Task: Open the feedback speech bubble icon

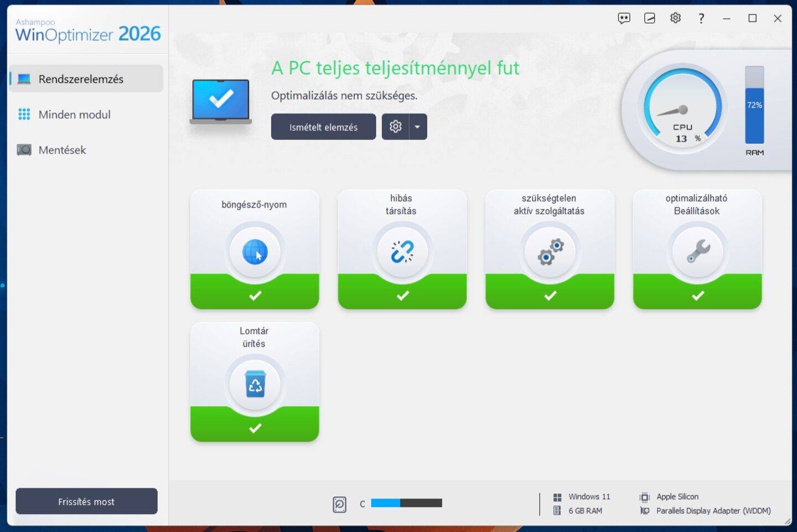Action: [x=624, y=18]
